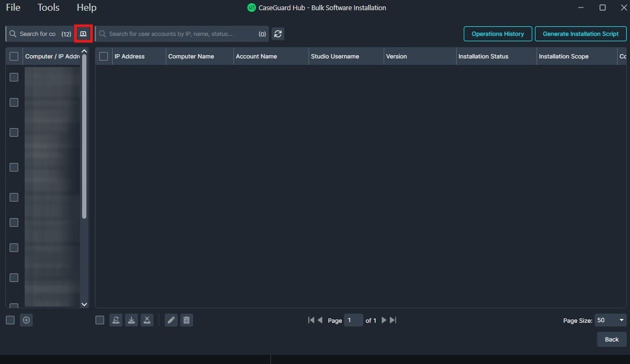Click the computer scan icon beside the search box
The width and height of the screenshot is (630, 364).
coord(83,33)
